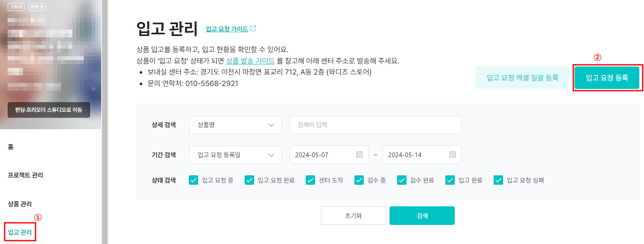Screen dimensions: 644x244
Task: Uncheck the 검수 완료 checkbox
Action: click(402, 180)
